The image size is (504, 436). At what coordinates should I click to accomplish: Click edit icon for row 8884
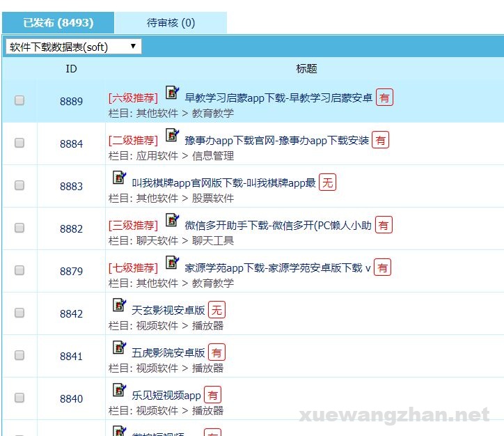(172, 134)
